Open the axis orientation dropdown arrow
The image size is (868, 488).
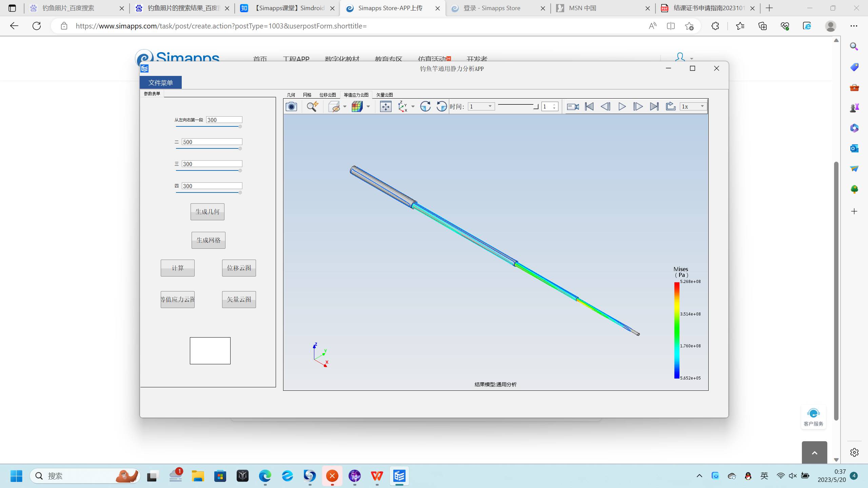tap(413, 106)
